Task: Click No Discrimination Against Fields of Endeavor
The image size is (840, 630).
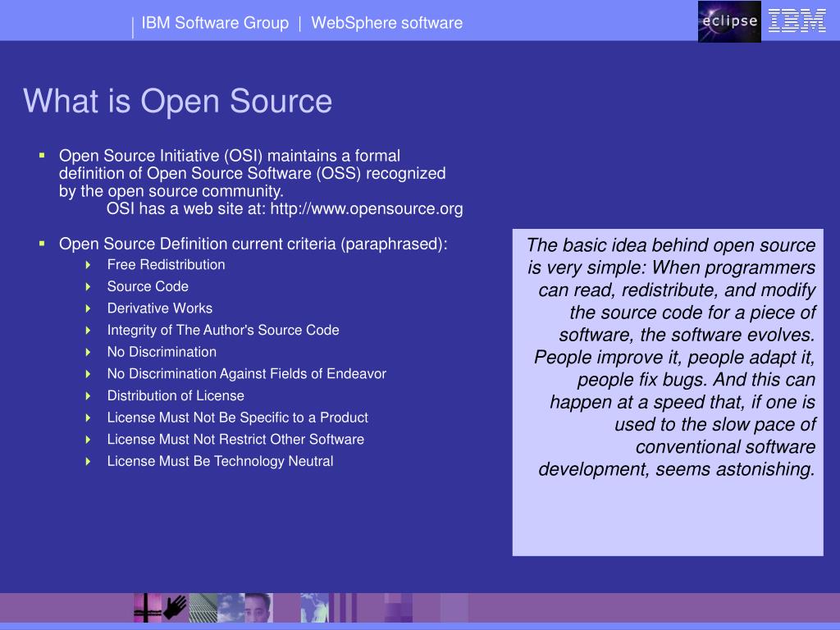Action: pos(246,374)
